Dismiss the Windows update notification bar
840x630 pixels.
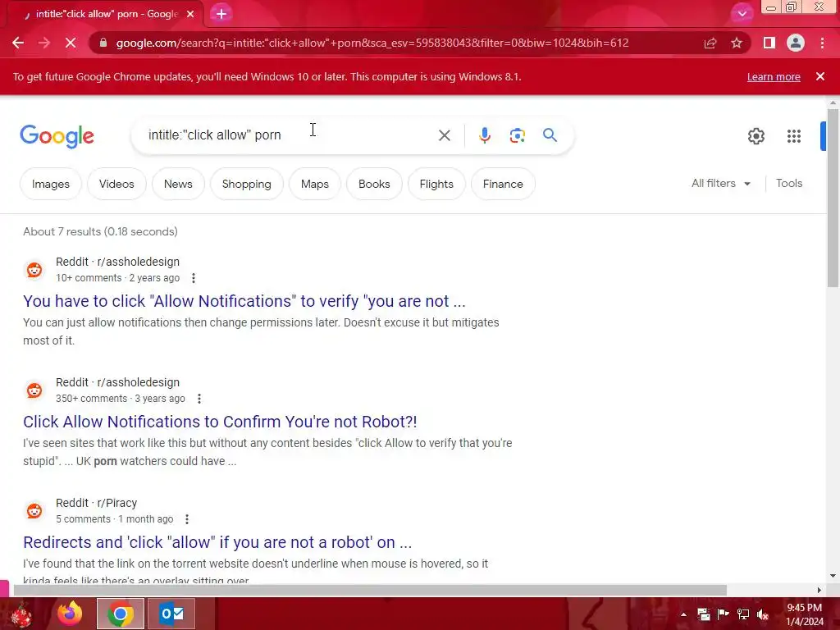pos(820,76)
